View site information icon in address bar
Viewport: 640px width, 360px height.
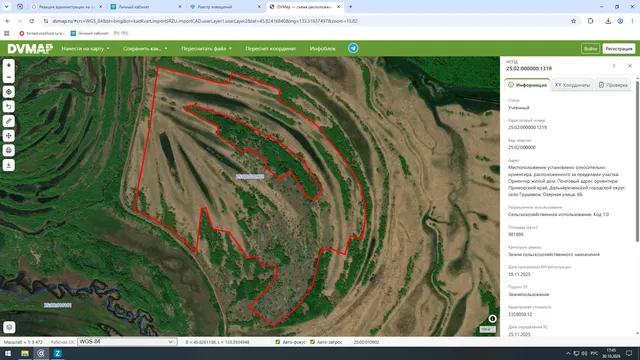[x=46, y=21]
